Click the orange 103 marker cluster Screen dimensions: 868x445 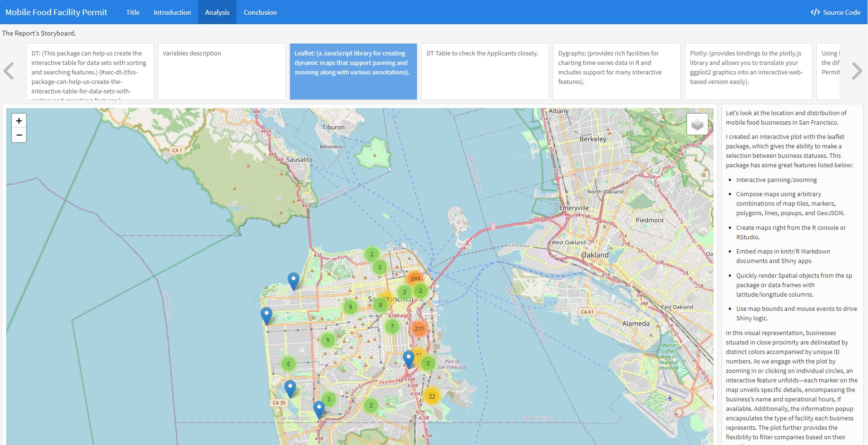coord(415,279)
